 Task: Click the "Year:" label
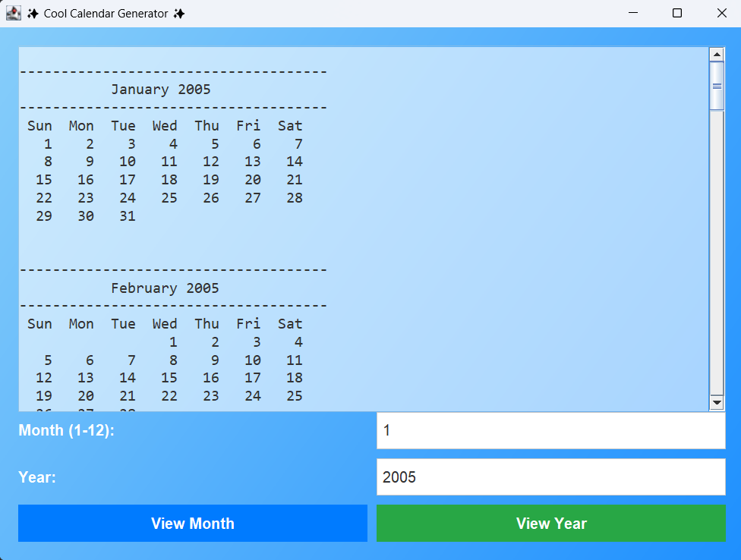point(37,477)
